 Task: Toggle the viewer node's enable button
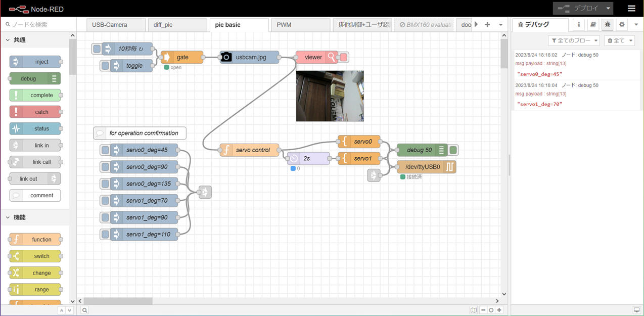pos(344,58)
